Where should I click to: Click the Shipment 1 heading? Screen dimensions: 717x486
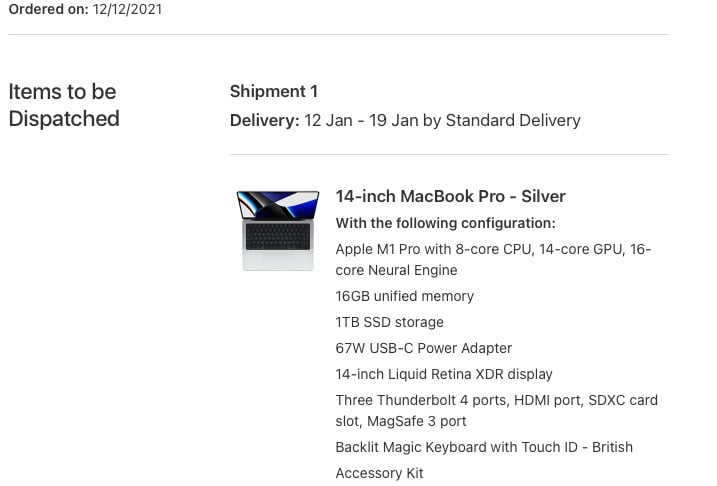pos(273,91)
